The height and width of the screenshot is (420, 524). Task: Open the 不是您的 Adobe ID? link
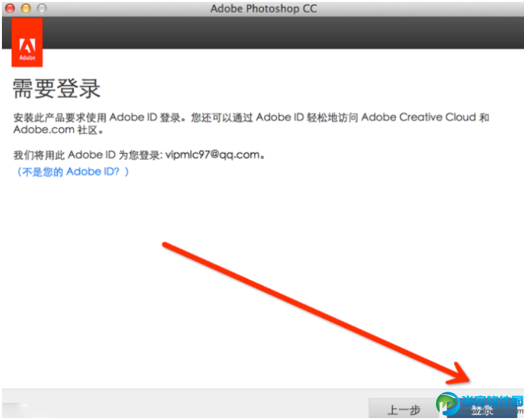(73, 172)
